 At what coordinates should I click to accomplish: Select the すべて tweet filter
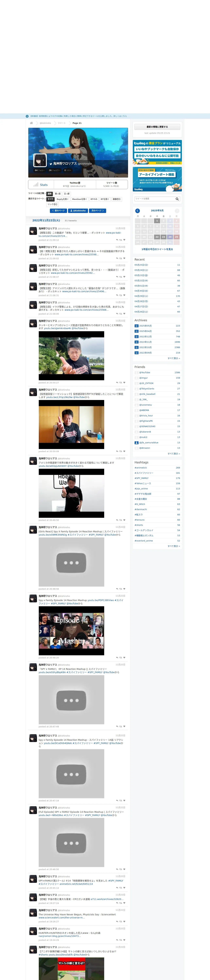click(50, 199)
